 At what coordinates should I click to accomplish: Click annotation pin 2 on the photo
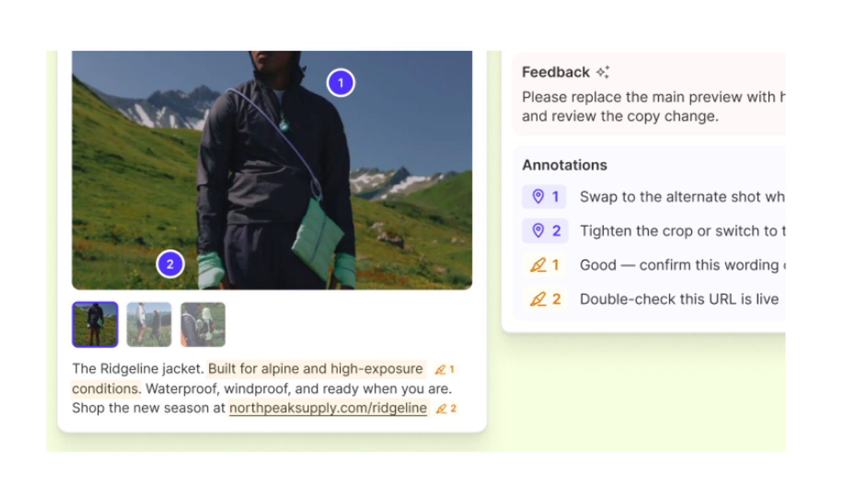[170, 264]
